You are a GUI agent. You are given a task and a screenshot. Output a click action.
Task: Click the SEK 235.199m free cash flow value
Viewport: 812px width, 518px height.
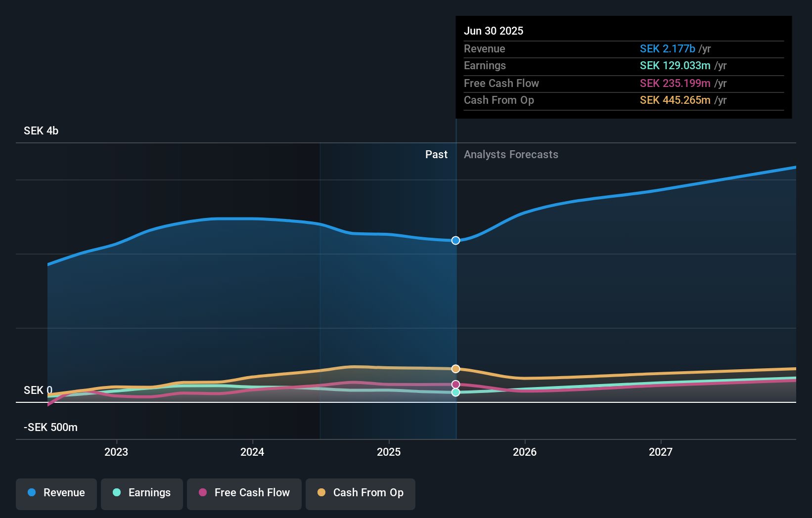(x=675, y=84)
